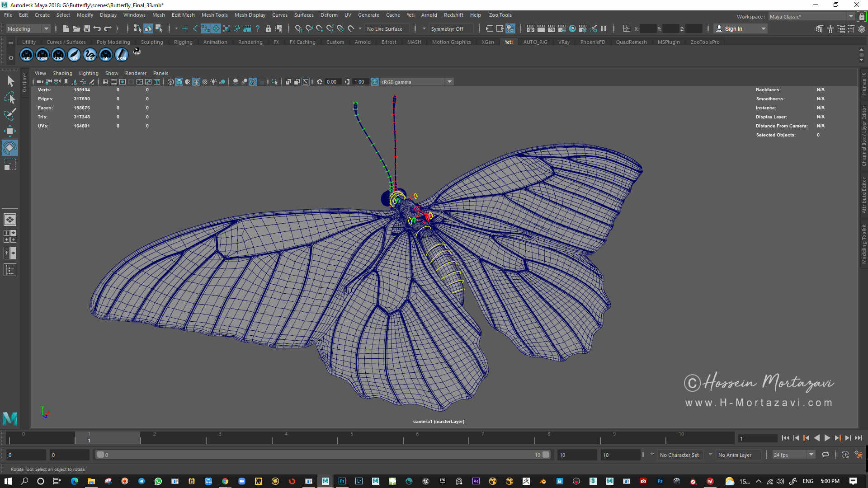The height and width of the screenshot is (488, 868).
Task: Activate the Move tool in the toolbox
Action: tap(10, 131)
